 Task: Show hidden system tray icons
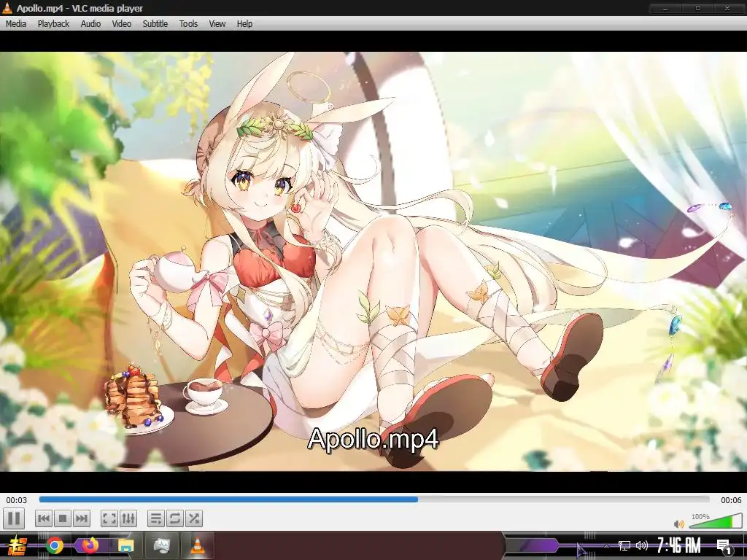(x=606, y=545)
